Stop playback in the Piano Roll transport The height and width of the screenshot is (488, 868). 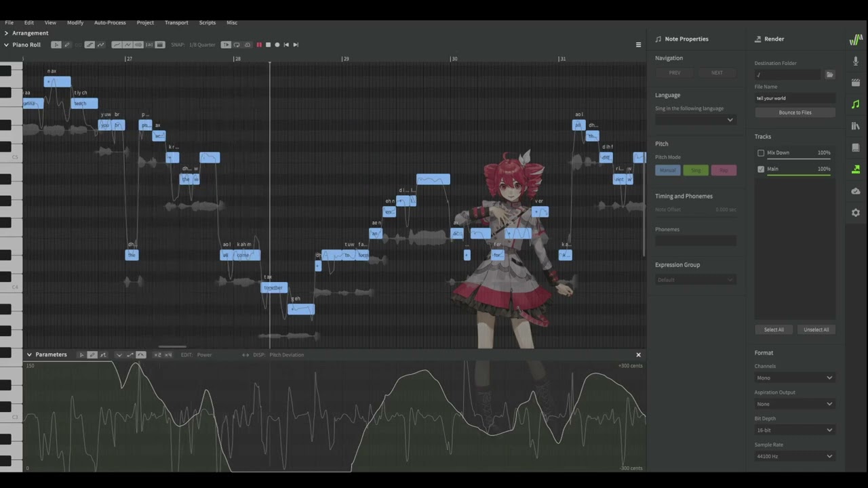[x=268, y=45]
